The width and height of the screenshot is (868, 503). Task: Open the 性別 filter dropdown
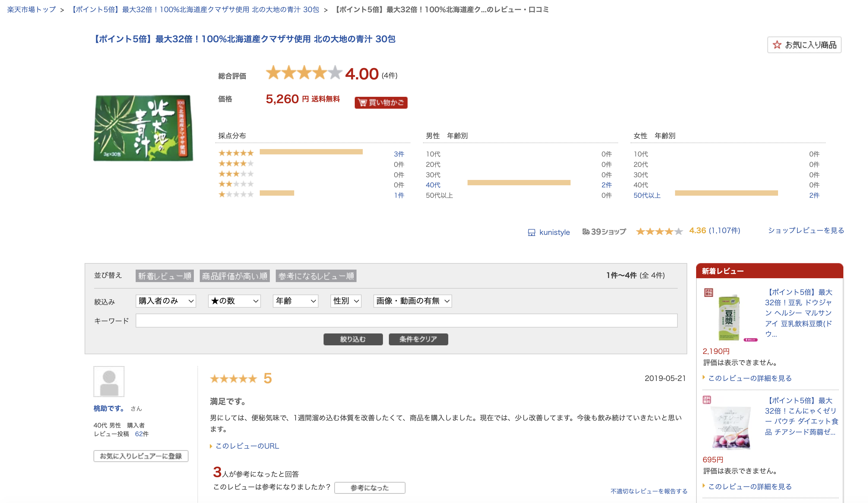pos(346,301)
